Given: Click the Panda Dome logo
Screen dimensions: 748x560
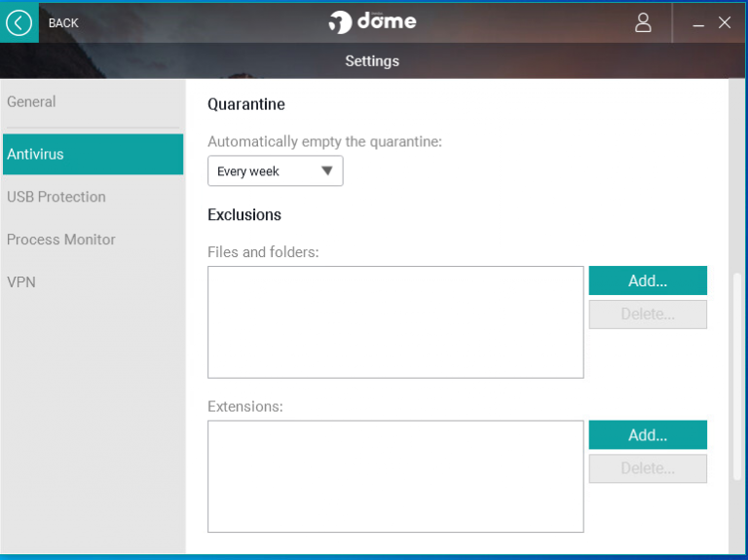Looking at the screenshot, I should coord(373,22).
